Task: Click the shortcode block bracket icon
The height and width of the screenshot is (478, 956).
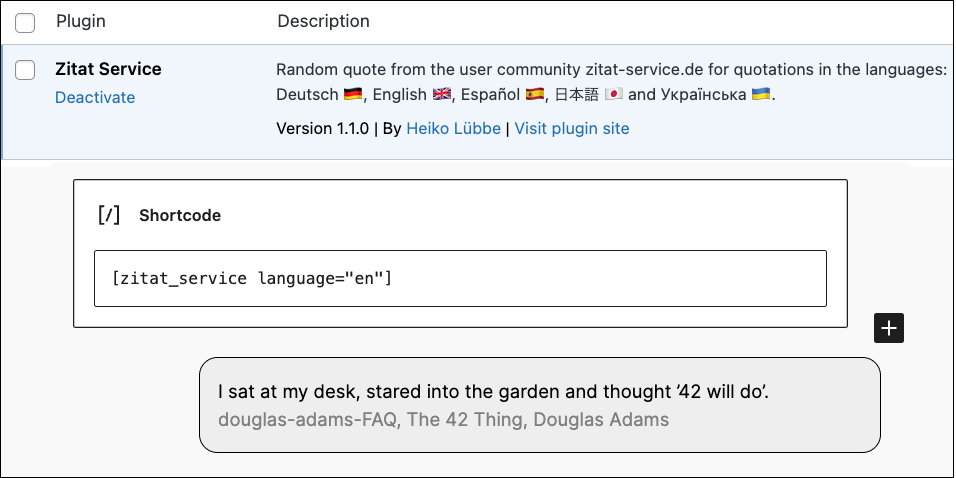Action: [109, 215]
